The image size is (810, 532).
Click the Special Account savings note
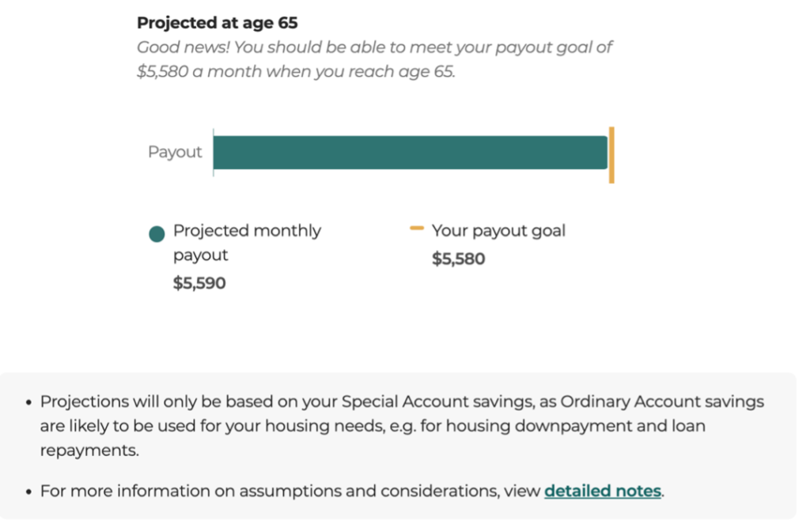click(x=402, y=426)
